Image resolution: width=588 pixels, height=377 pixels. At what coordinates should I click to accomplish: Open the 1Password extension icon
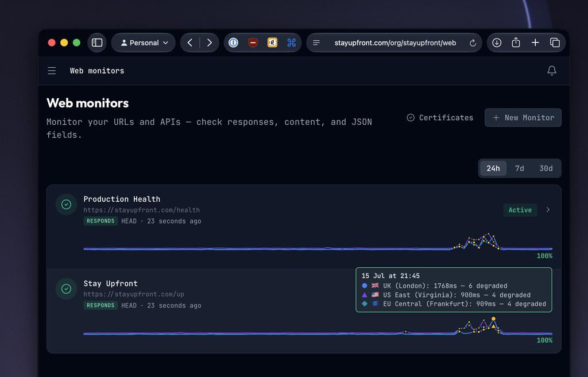234,43
